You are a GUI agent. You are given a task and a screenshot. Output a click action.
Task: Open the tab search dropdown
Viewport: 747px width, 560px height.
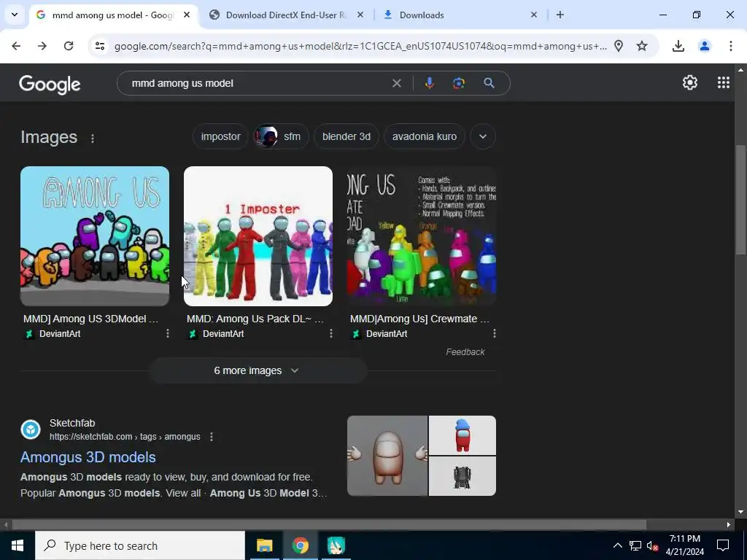click(x=15, y=15)
